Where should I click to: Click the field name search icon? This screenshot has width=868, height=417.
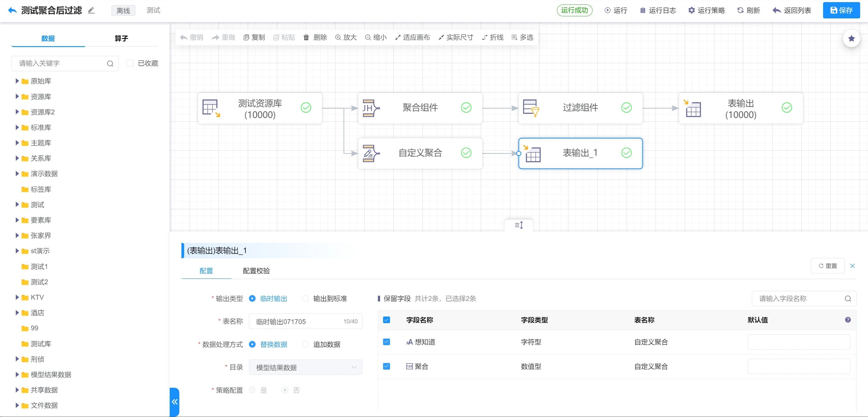(x=848, y=299)
